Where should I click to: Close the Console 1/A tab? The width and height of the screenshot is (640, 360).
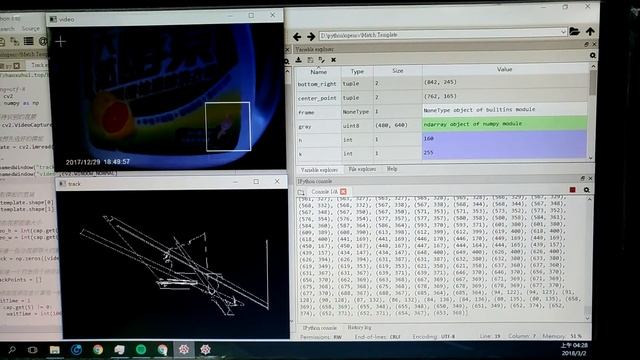(343, 191)
